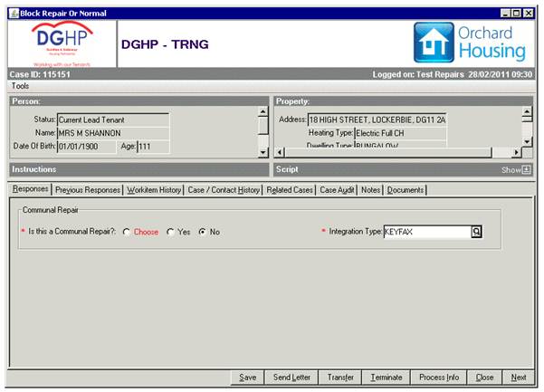Open the Tools menu
This screenshot has height=392, width=544.
coord(20,86)
